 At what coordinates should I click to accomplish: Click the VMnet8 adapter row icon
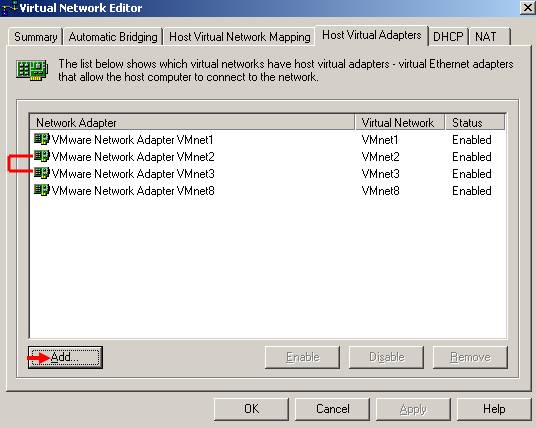click(42, 190)
